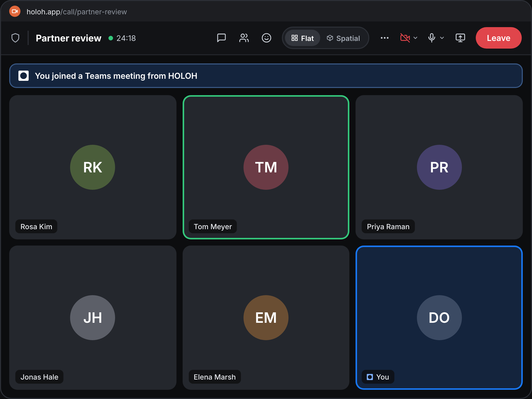Click the security shield icon
The width and height of the screenshot is (532, 399).
click(15, 38)
